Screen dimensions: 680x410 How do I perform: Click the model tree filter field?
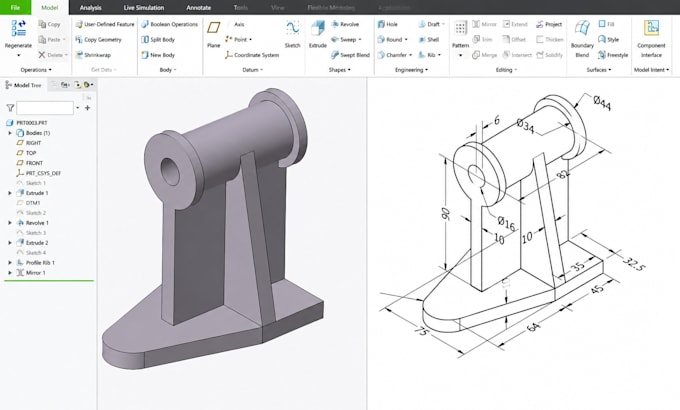(x=45, y=108)
